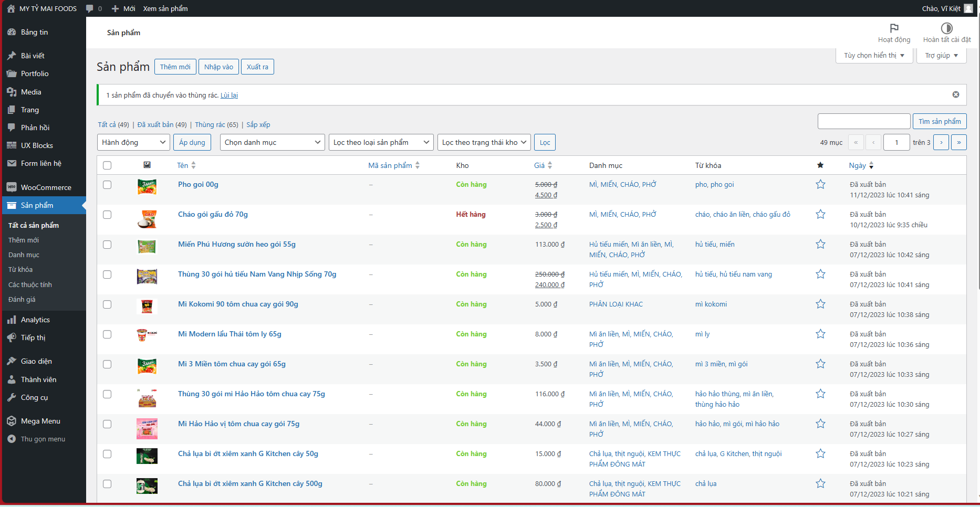Undo trash with Lùi lại link

[229, 95]
